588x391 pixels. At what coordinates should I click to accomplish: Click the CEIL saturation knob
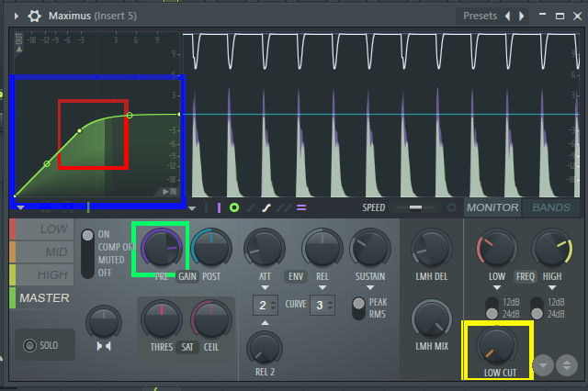pyautogui.click(x=211, y=319)
